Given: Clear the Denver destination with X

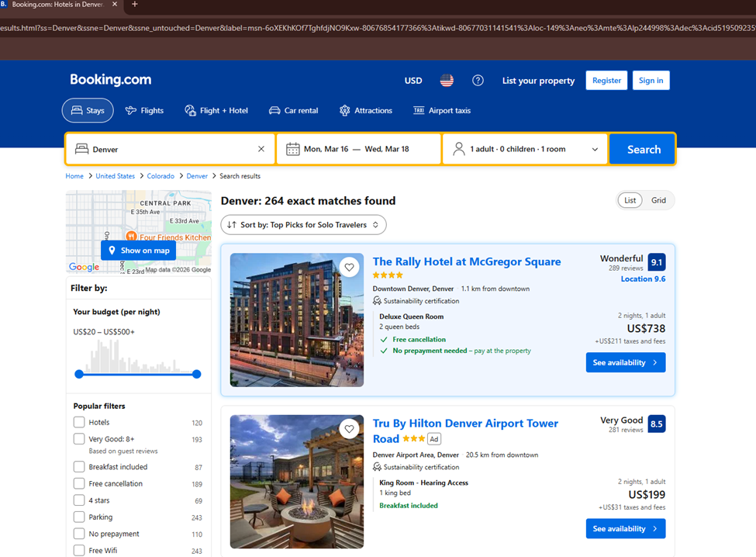Looking at the screenshot, I should (261, 149).
